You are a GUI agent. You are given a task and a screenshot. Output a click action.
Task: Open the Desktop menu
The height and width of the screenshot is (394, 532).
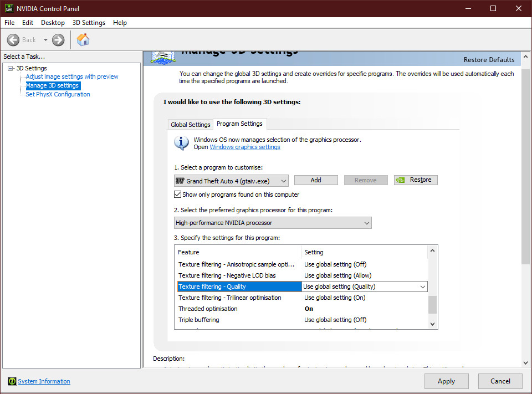coord(53,23)
